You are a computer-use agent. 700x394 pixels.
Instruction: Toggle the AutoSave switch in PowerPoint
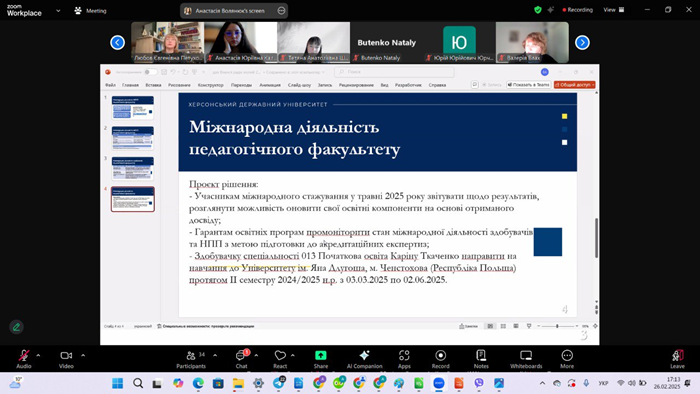pos(150,72)
